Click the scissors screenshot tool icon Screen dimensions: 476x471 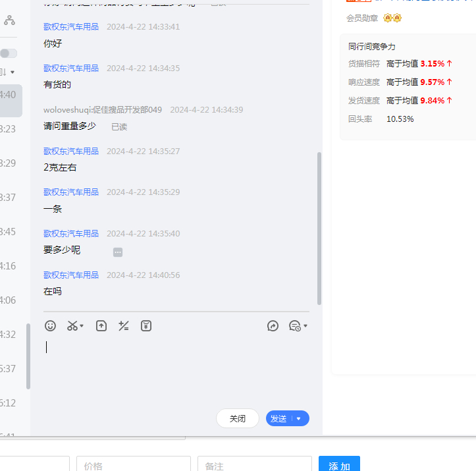coord(72,325)
